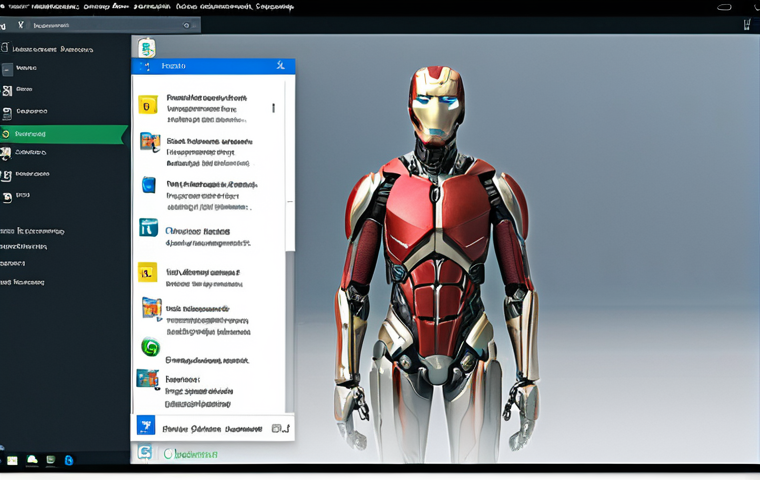Open the sidebar item directly above the green row
Image resolution: width=760 pixels, height=480 pixels.
(25, 112)
